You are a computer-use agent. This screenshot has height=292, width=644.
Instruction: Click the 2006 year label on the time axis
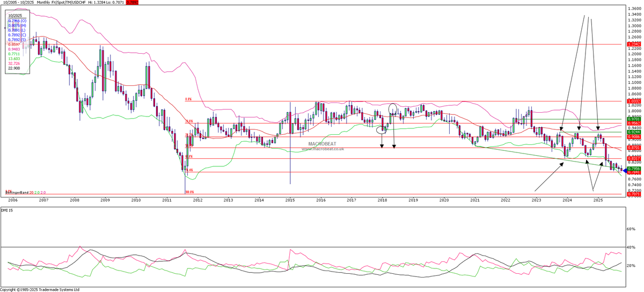pos(13,200)
